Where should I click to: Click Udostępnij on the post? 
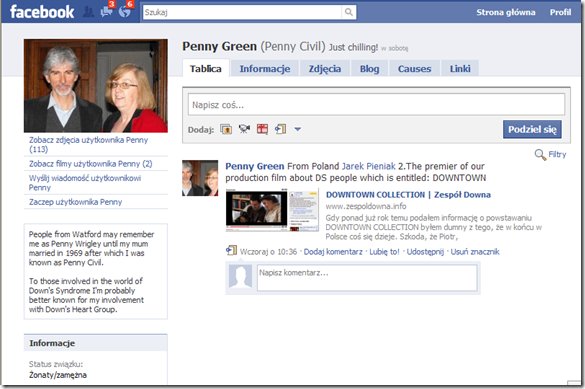(x=425, y=252)
